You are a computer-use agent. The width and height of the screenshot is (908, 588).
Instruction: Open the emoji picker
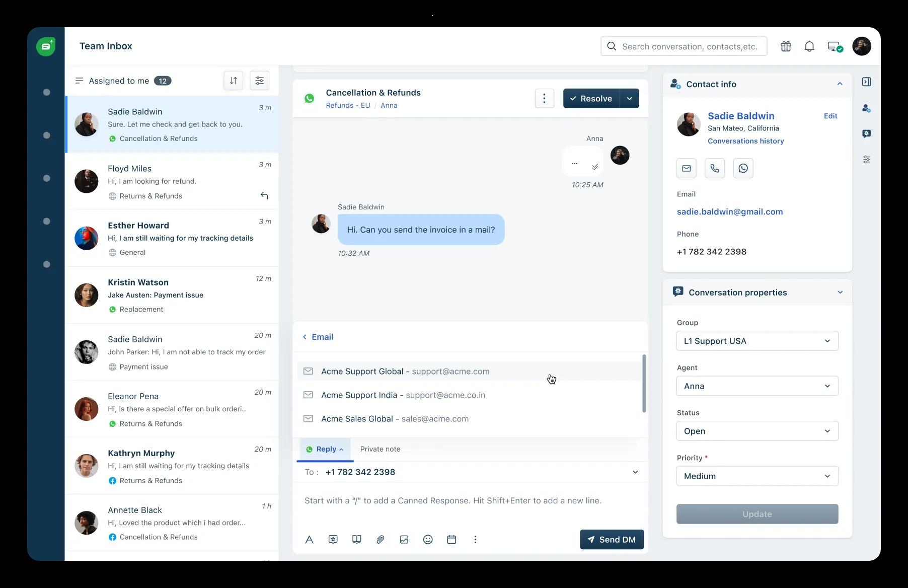428,540
